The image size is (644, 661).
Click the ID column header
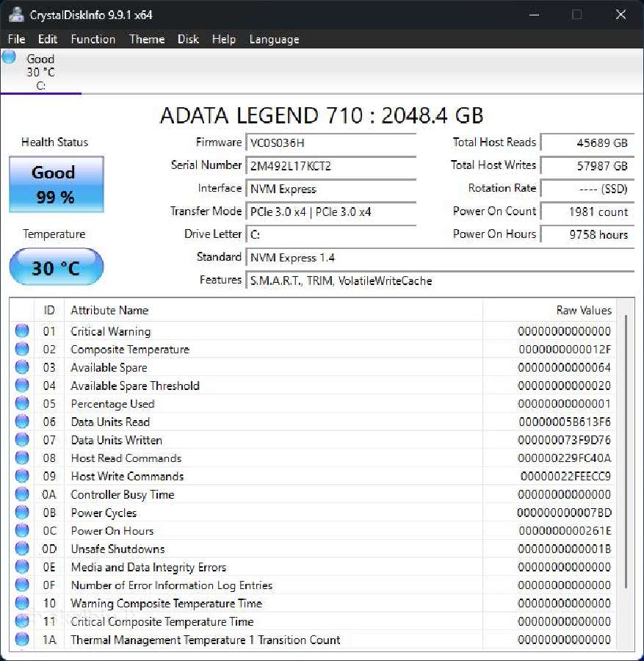tap(49, 310)
